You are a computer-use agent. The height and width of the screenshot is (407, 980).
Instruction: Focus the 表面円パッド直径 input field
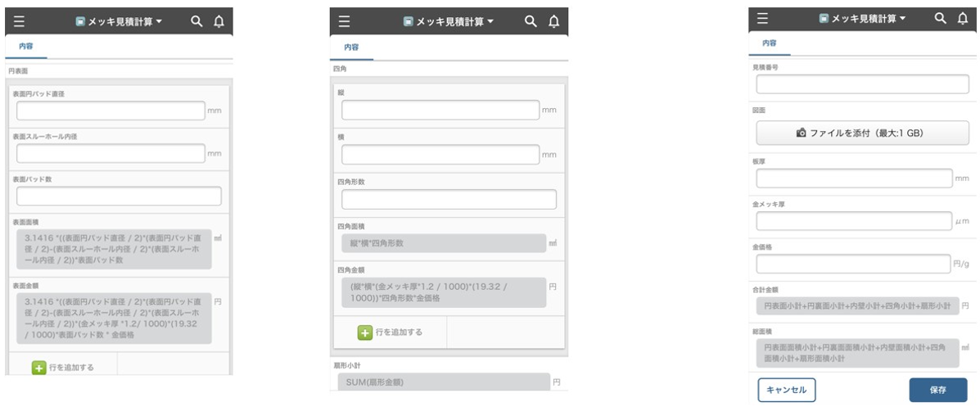110,111
